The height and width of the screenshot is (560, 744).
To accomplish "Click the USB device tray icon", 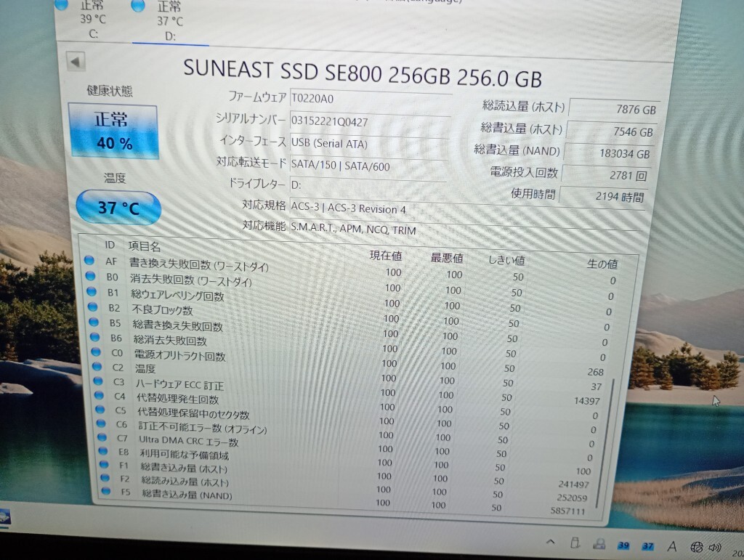I will [575, 543].
